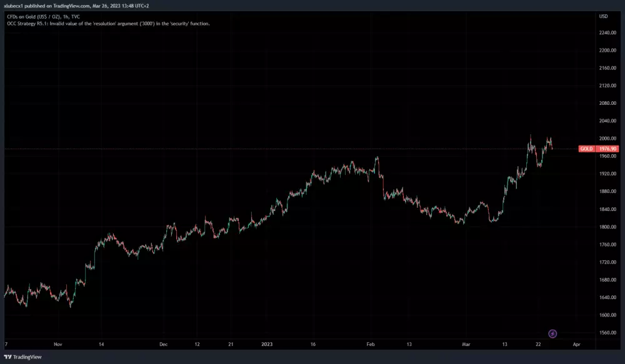Click the Feb label on time axis
Screen dimensions: 625x364
coord(370,344)
